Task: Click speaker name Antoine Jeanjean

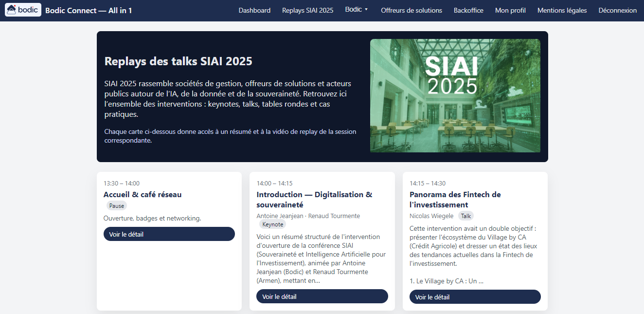Action: point(280,216)
